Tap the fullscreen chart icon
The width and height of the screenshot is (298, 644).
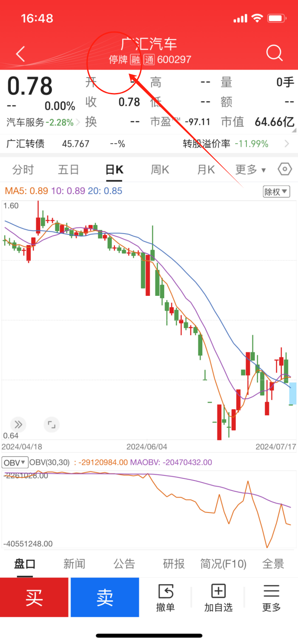click(52, 424)
